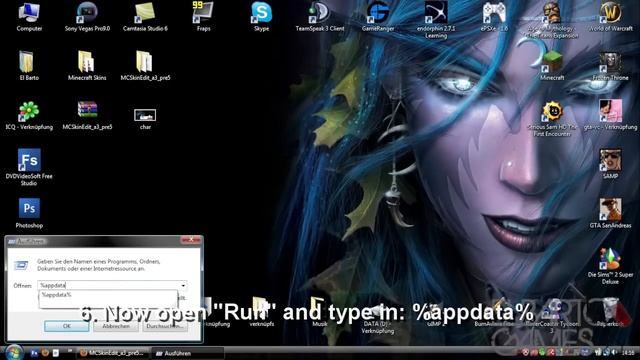Switch to MCSkinEdit_a3_pre5 taskbar button
Viewport: 640px width, 360px height.
click(x=113, y=353)
